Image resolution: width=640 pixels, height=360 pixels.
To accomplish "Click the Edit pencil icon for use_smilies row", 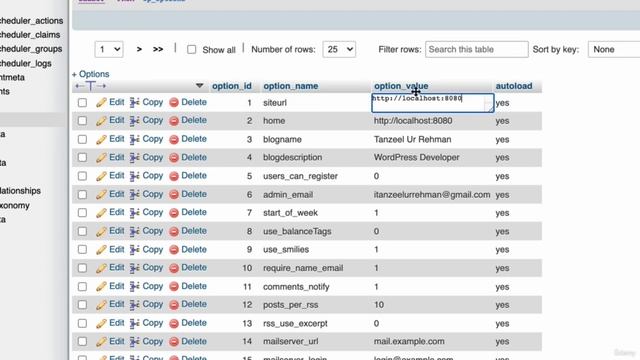I will (101, 249).
